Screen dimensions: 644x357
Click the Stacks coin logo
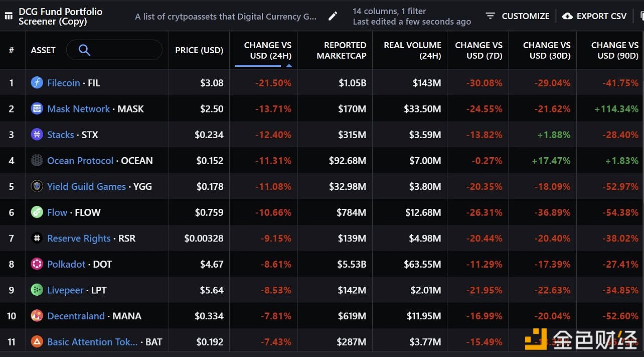coord(37,135)
